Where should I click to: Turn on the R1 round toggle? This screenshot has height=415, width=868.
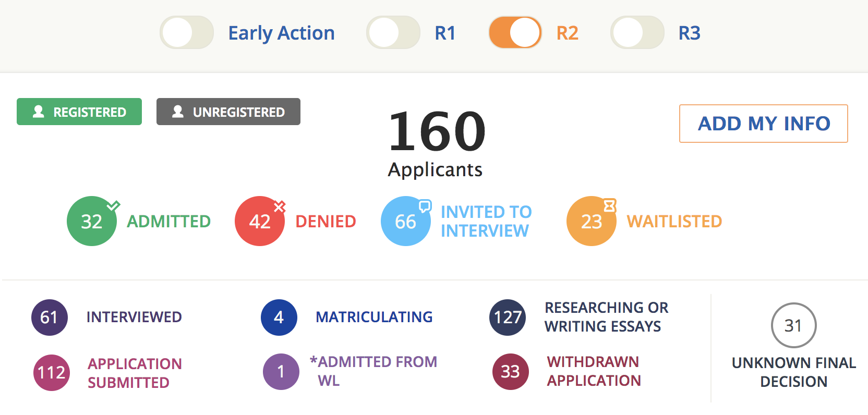(393, 32)
